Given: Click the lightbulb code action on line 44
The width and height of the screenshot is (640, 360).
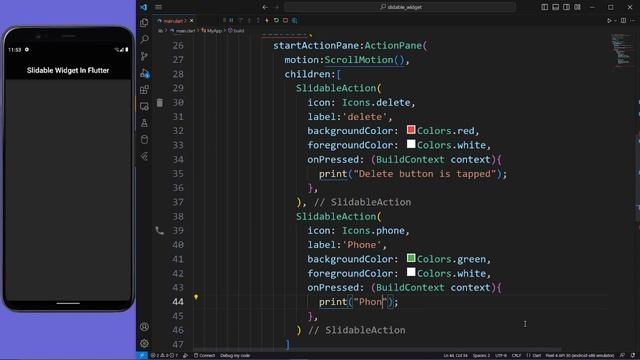Looking at the screenshot, I should pos(196,297).
